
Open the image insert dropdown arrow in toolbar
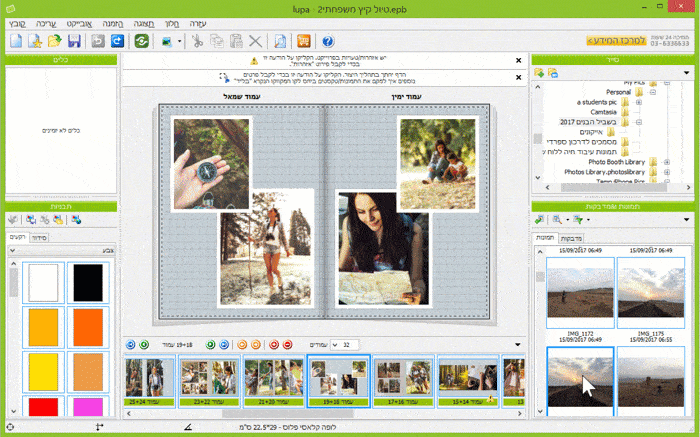click(178, 42)
